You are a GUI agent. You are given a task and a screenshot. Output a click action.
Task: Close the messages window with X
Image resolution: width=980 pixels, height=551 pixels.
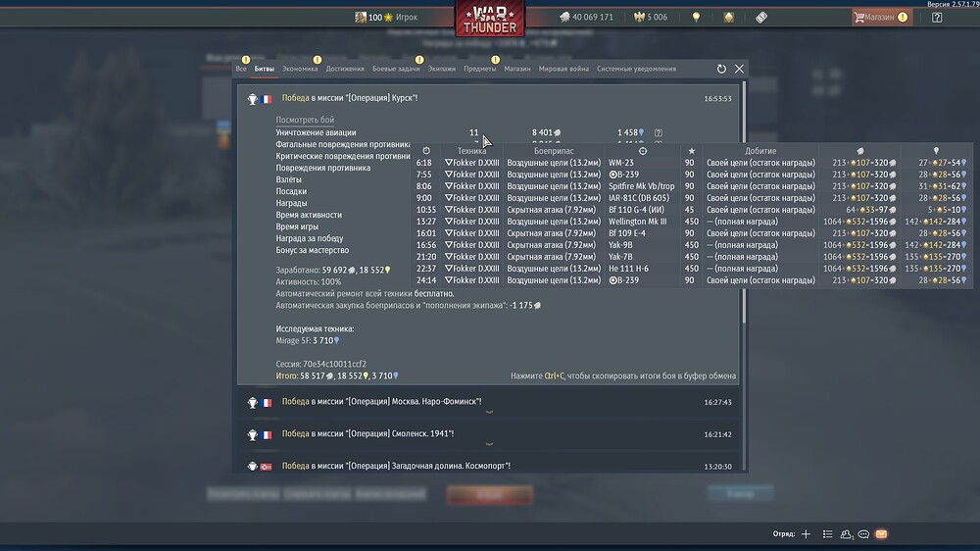tap(739, 69)
